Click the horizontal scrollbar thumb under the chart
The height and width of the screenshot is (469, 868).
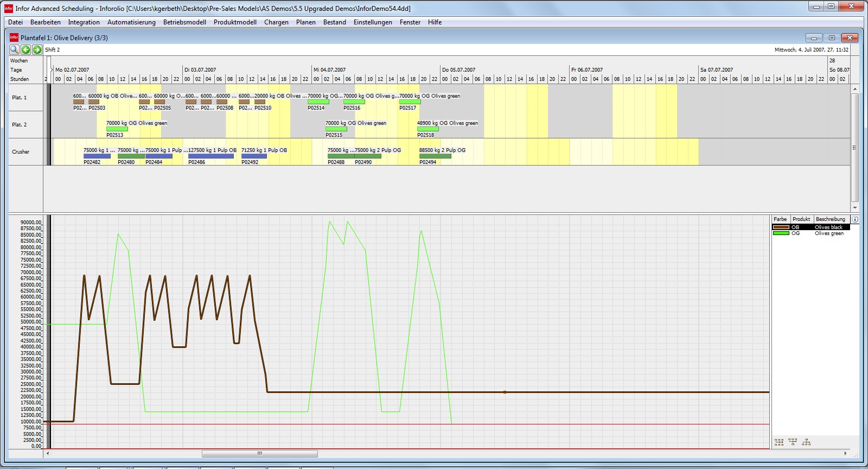[259, 454]
